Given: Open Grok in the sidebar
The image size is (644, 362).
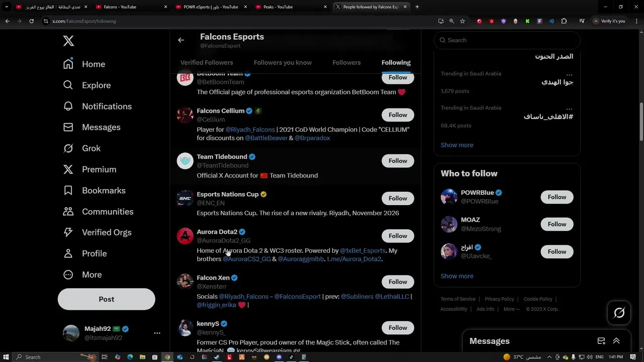Looking at the screenshot, I should coord(82,148).
